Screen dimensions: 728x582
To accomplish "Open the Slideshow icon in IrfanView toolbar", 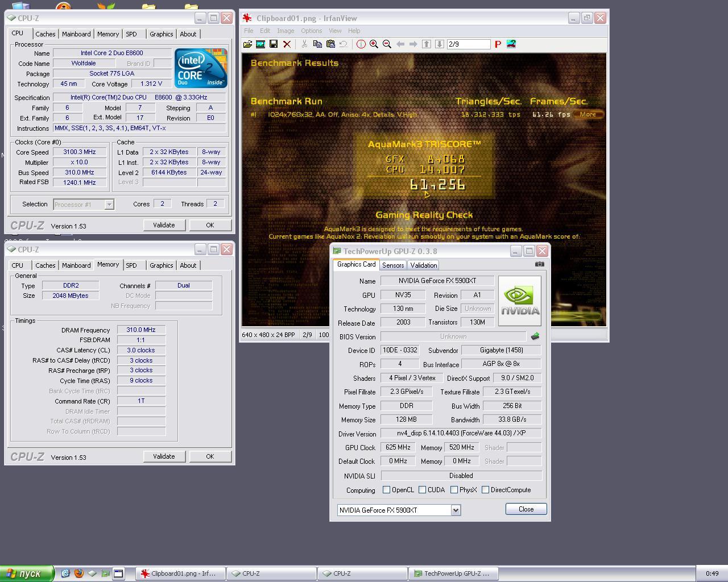I will 260,44.
